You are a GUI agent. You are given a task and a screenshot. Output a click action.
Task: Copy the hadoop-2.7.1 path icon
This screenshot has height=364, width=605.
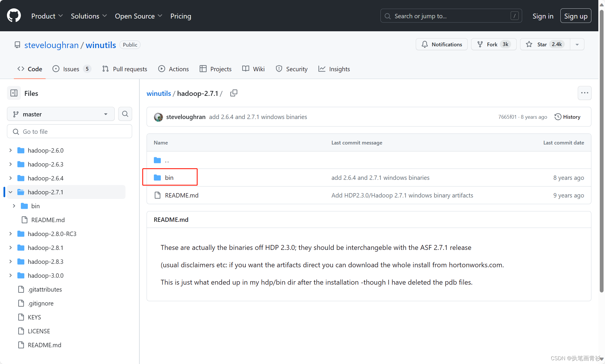coord(234,93)
